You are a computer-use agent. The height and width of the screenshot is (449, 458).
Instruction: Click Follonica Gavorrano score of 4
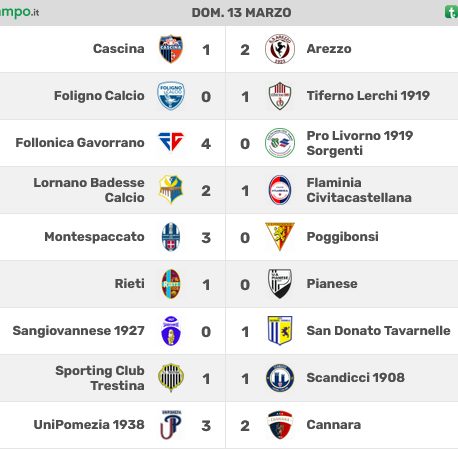pos(206,144)
